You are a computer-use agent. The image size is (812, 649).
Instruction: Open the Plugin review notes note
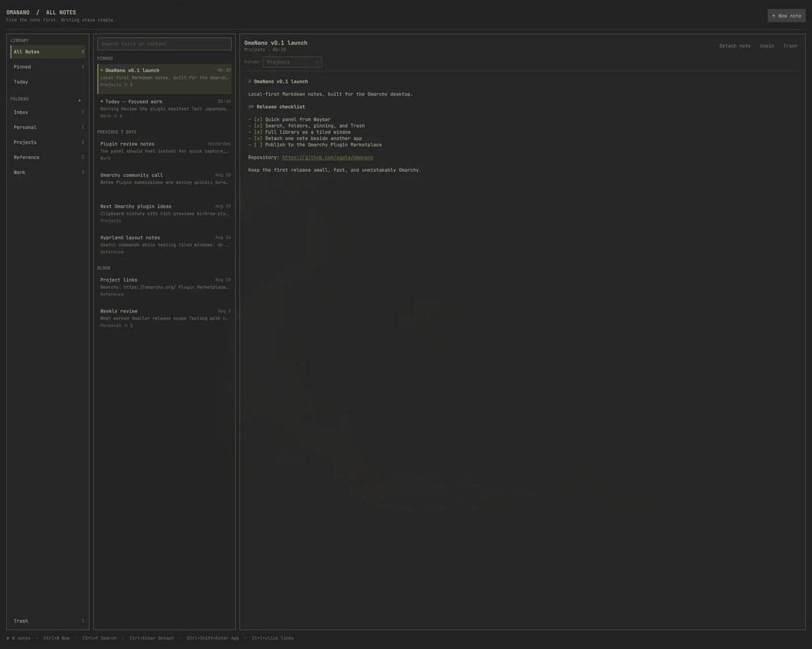click(x=164, y=151)
